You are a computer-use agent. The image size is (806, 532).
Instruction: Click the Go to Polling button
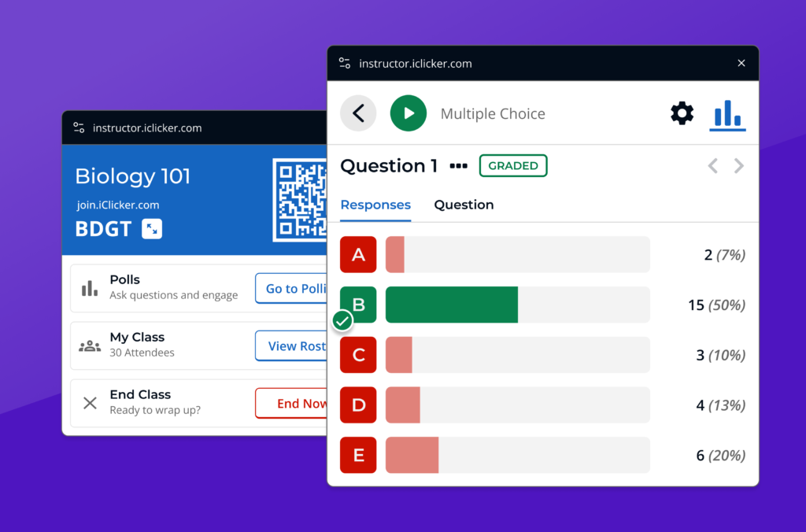click(x=291, y=288)
